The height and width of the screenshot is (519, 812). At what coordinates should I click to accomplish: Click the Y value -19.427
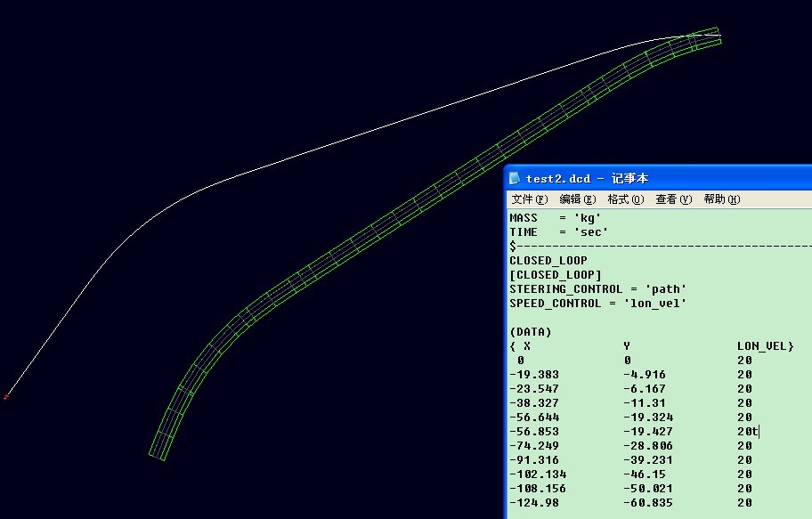tap(648, 432)
